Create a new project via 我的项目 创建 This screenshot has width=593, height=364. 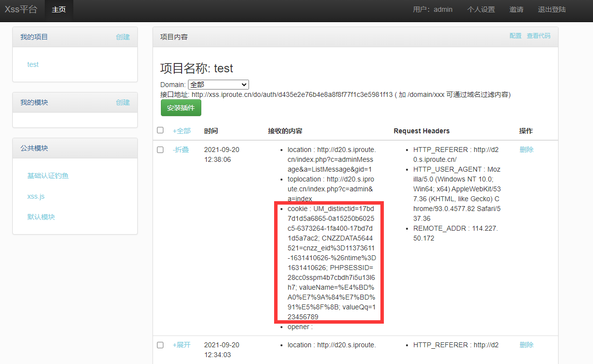click(x=123, y=37)
